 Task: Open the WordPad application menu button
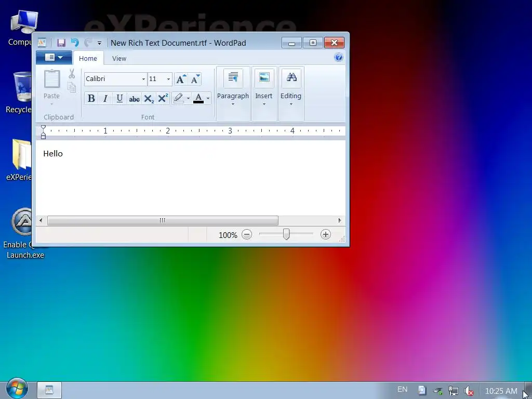tap(54, 57)
